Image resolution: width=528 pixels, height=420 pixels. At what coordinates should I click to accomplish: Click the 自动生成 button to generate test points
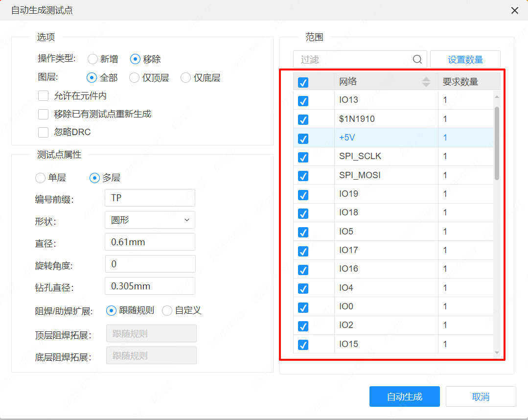point(405,397)
